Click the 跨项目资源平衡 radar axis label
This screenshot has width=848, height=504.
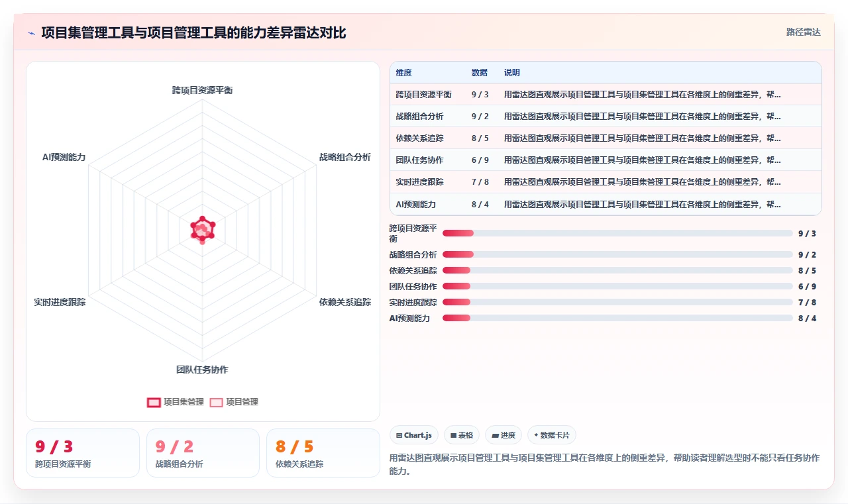[202, 90]
